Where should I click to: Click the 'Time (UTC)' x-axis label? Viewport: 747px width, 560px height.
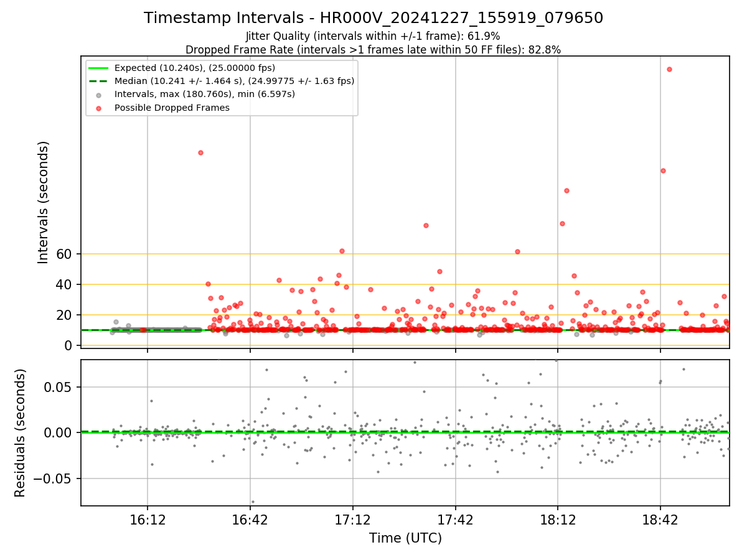pyautogui.click(x=405, y=538)
